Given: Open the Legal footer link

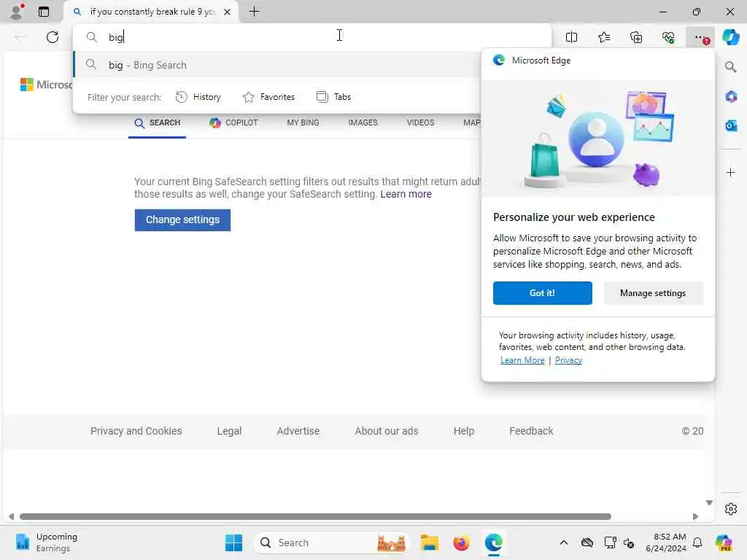Looking at the screenshot, I should [x=229, y=431].
